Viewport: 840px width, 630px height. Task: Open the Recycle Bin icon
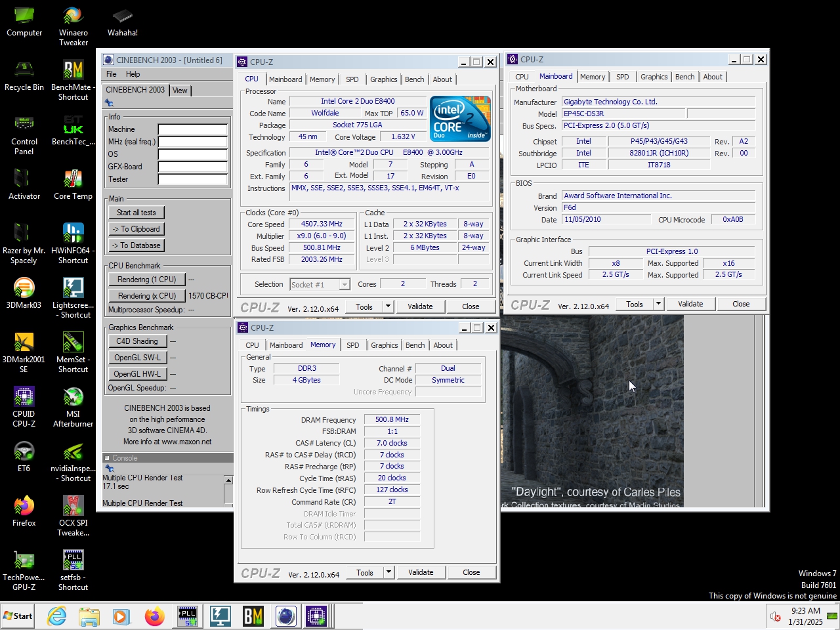point(24,75)
